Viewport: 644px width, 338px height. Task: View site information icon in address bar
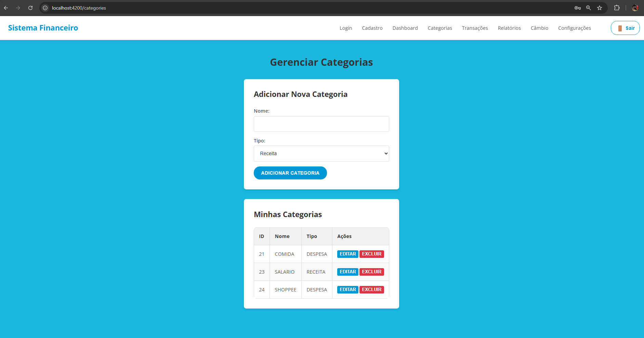(x=45, y=8)
